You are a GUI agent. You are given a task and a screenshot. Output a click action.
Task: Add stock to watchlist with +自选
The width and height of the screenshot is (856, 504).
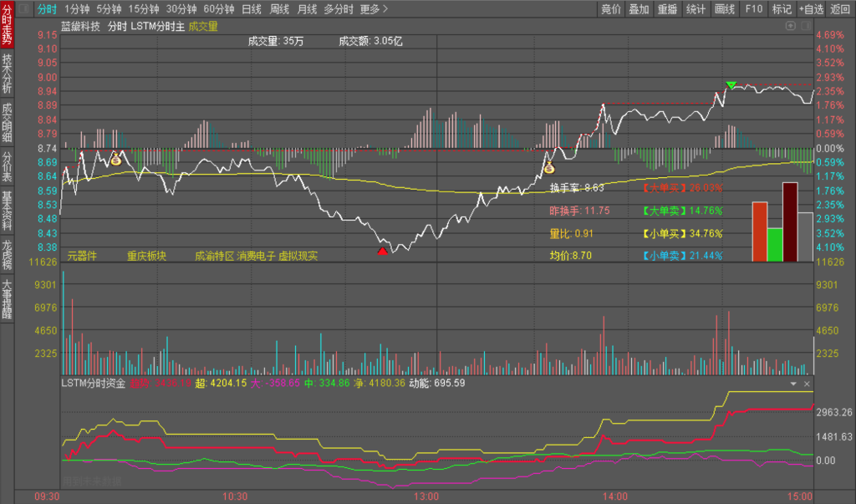pos(810,9)
